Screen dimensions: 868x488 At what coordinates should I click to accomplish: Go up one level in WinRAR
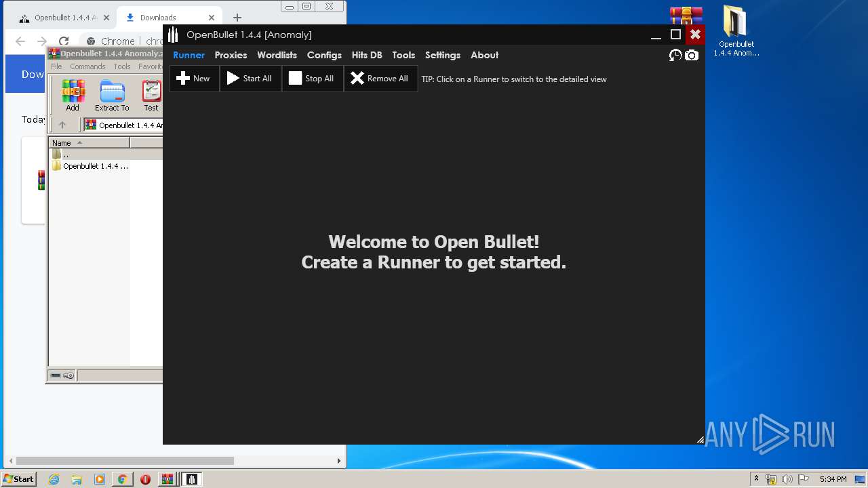(x=62, y=125)
